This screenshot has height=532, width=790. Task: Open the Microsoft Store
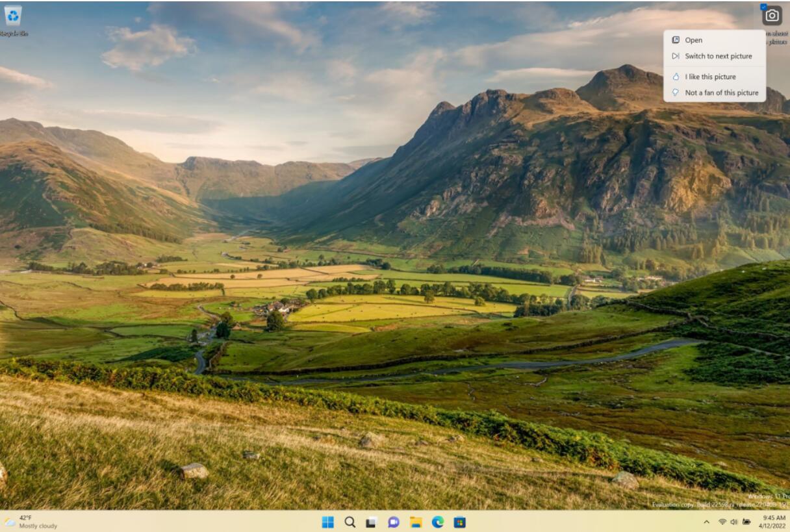point(461,522)
